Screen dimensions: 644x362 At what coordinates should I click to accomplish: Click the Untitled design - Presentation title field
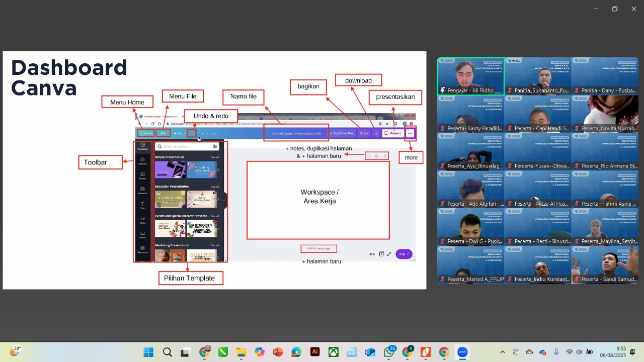pyautogui.click(x=296, y=133)
